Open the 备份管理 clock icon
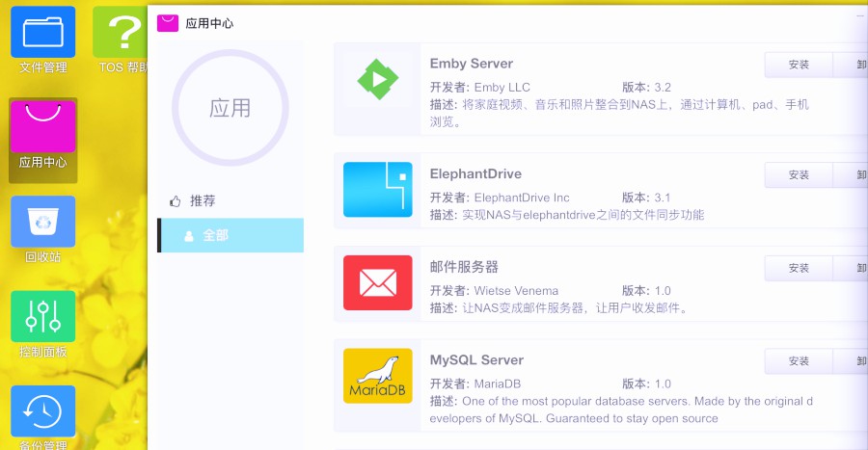 click(x=42, y=411)
